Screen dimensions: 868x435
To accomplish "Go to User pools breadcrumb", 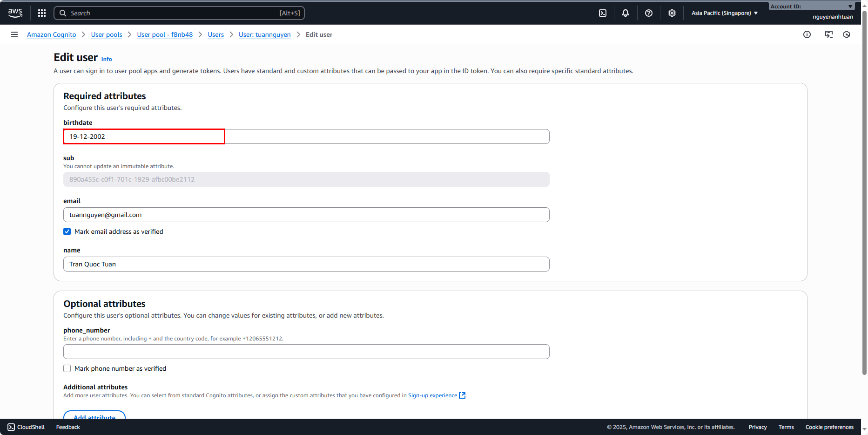I will click(107, 34).
